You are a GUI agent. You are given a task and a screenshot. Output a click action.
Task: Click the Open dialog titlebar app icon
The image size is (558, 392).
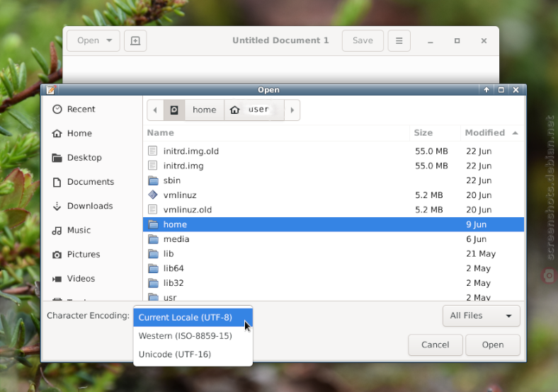click(x=51, y=90)
